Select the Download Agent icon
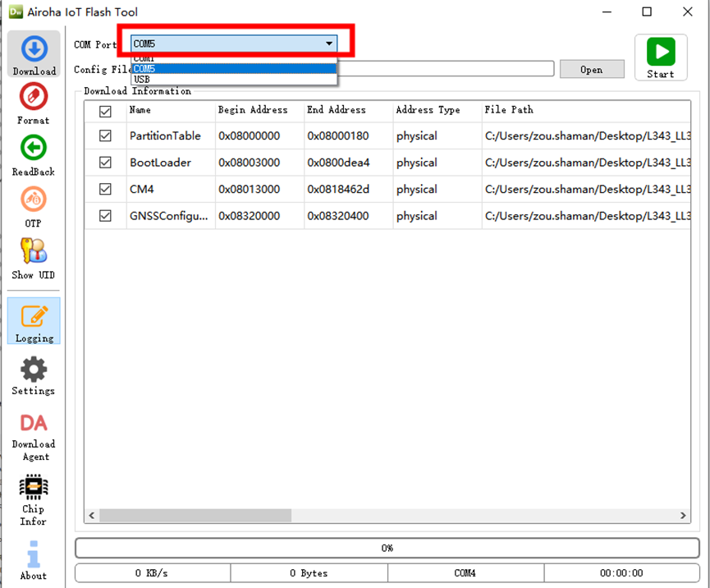The width and height of the screenshot is (710, 588). tap(34, 435)
